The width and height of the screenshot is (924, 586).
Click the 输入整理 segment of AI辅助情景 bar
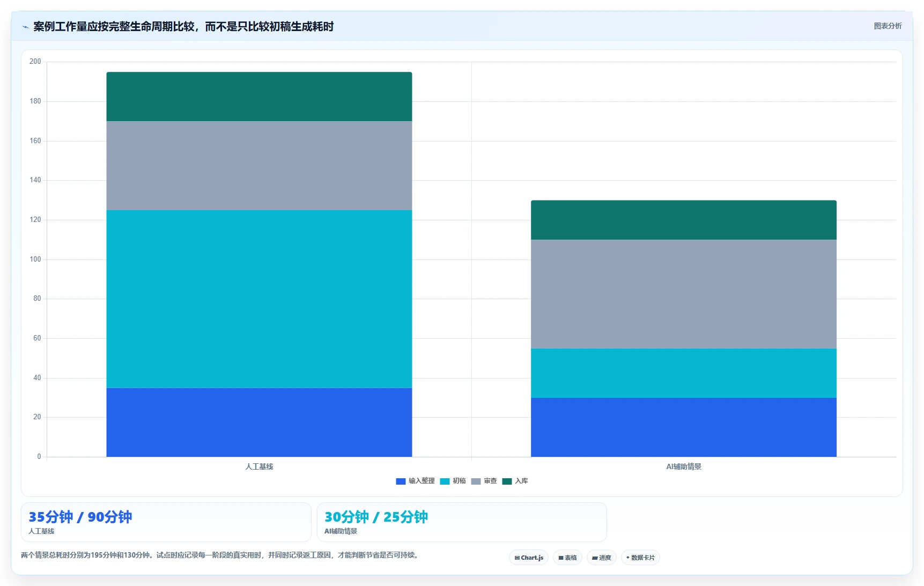pyautogui.click(x=683, y=427)
